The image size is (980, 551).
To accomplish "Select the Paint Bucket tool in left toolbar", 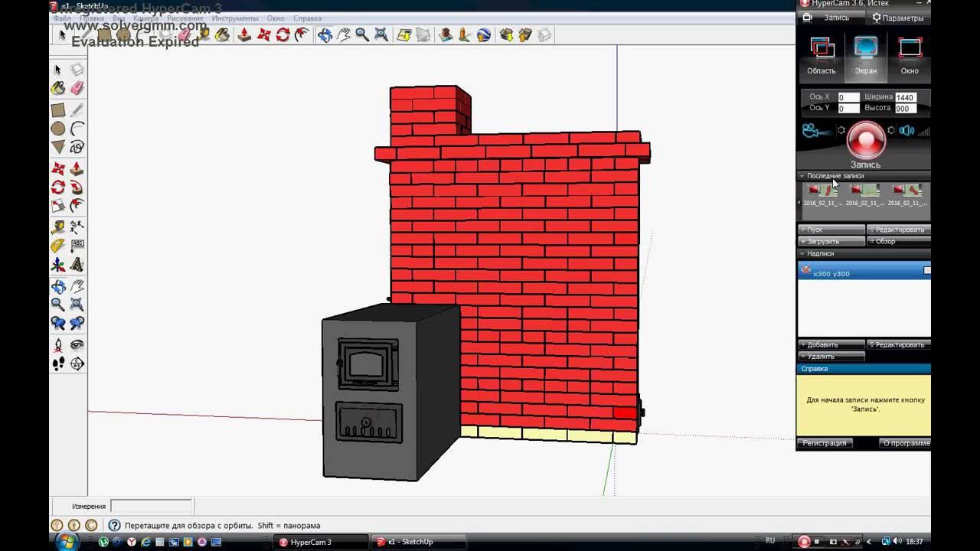I will 58,89.
